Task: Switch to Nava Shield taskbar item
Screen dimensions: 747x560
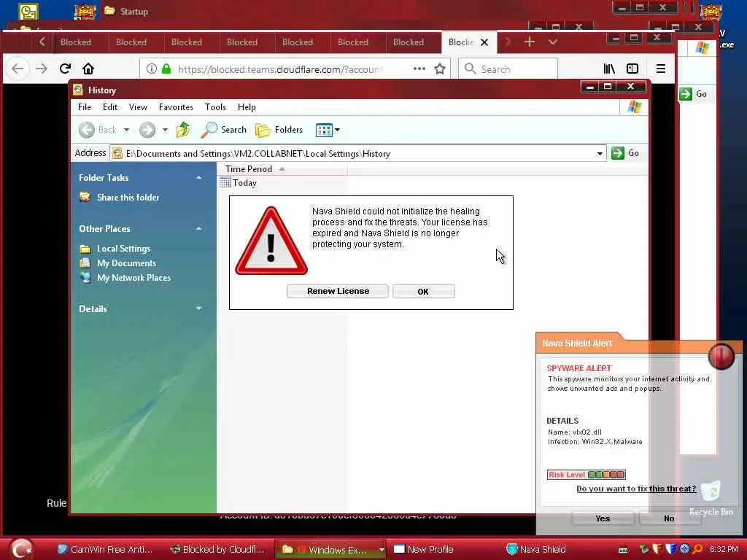Action: pos(536,550)
